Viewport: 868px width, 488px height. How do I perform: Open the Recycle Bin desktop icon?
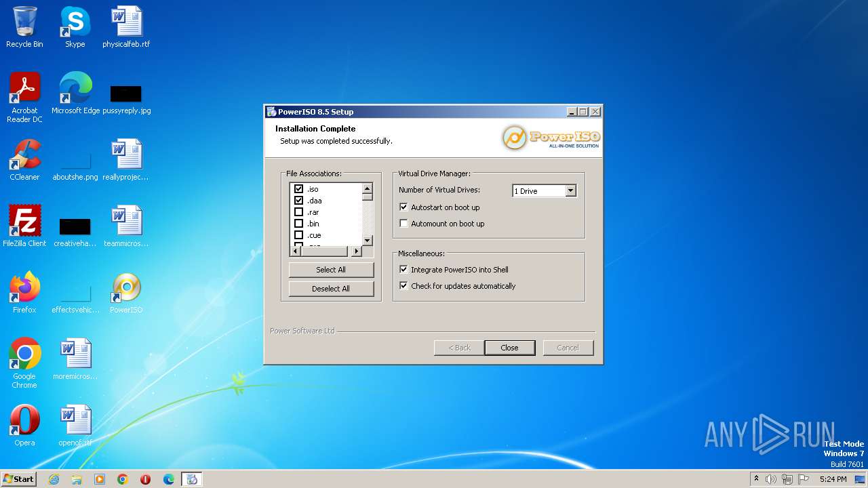24,27
